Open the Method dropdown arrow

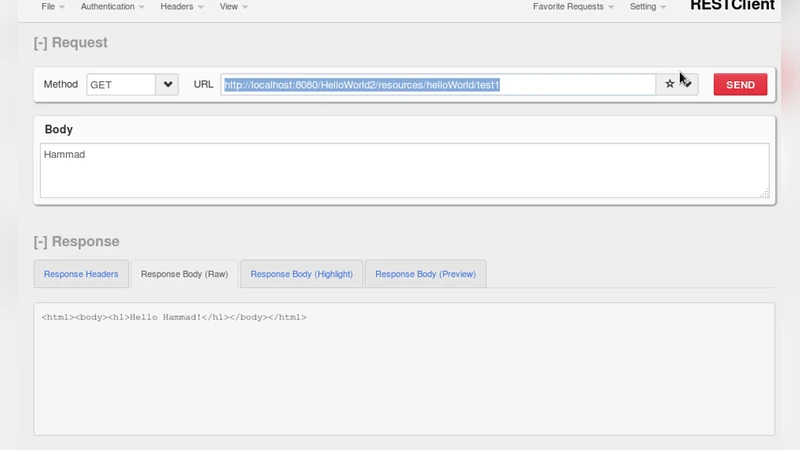point(167,85)
